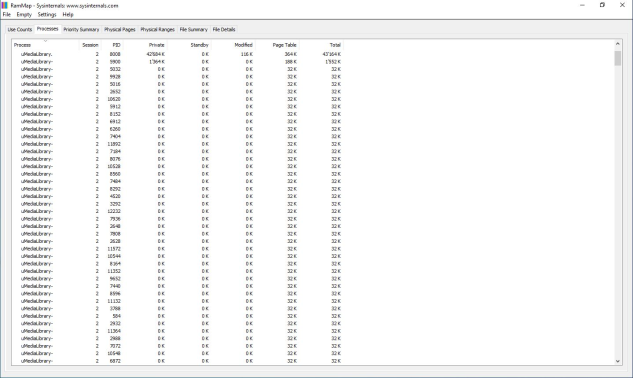Select the process row with PID 584
The width and height of the screenshot is (633, 378).
(178, 316)
